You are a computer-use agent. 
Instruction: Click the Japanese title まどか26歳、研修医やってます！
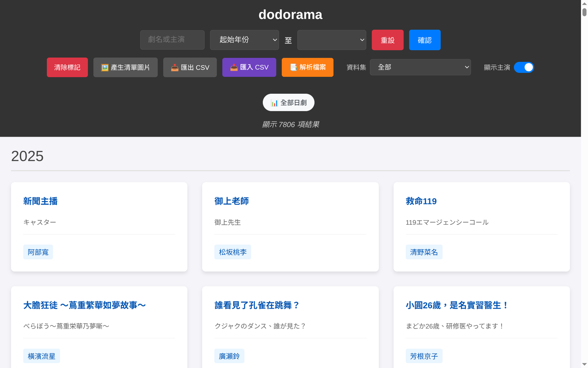[x=455, y=326]
